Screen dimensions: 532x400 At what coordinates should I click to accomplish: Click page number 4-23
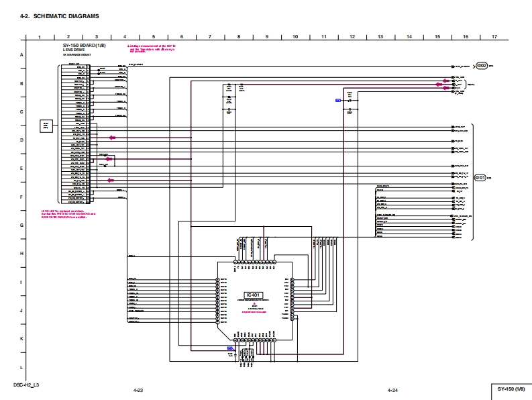[x=139, y=390]
